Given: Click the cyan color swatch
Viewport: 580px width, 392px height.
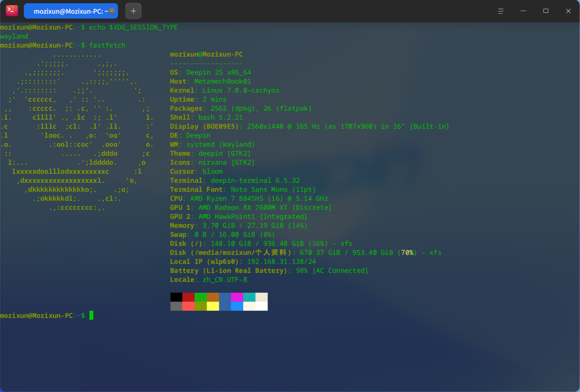Looking at the screenshot, I should point(249,297).
